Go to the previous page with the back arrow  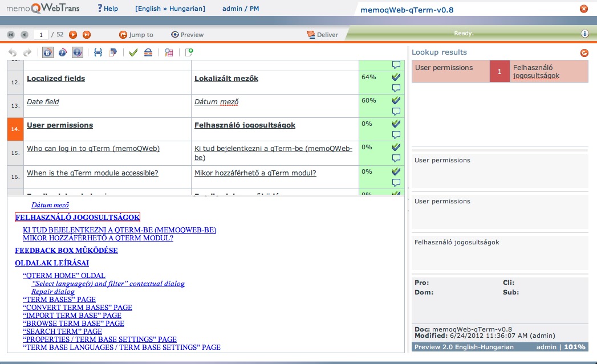pyautogui.click(x=25, y=35)
